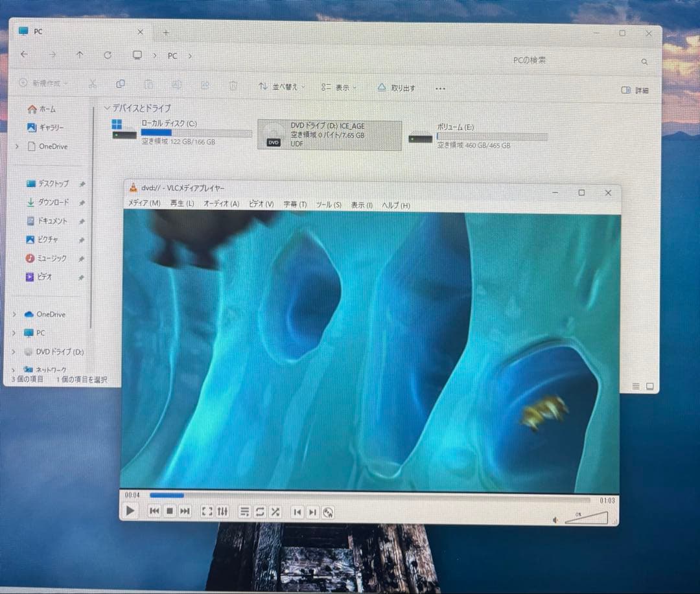
Task: Refresh the Explorer PC view
Action: coord(108,55)
